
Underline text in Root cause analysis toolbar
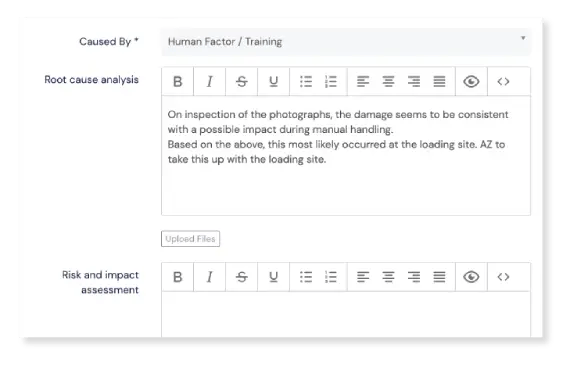(x=273, y=81)
